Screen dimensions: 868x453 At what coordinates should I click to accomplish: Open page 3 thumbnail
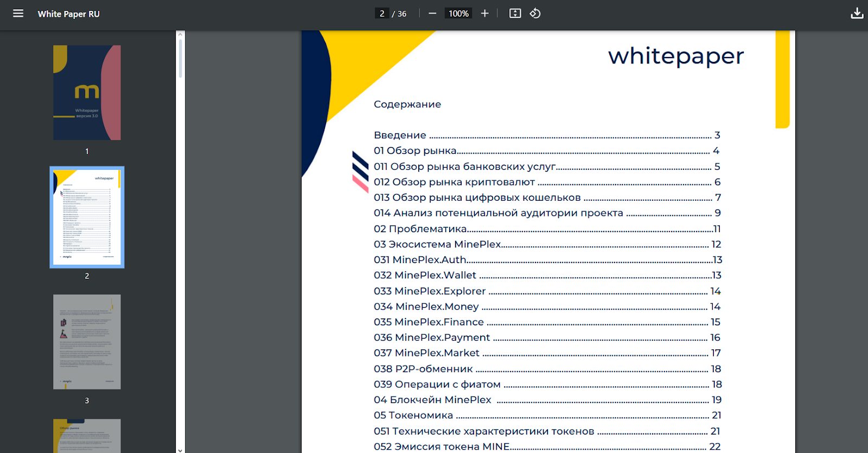(87, 342)
